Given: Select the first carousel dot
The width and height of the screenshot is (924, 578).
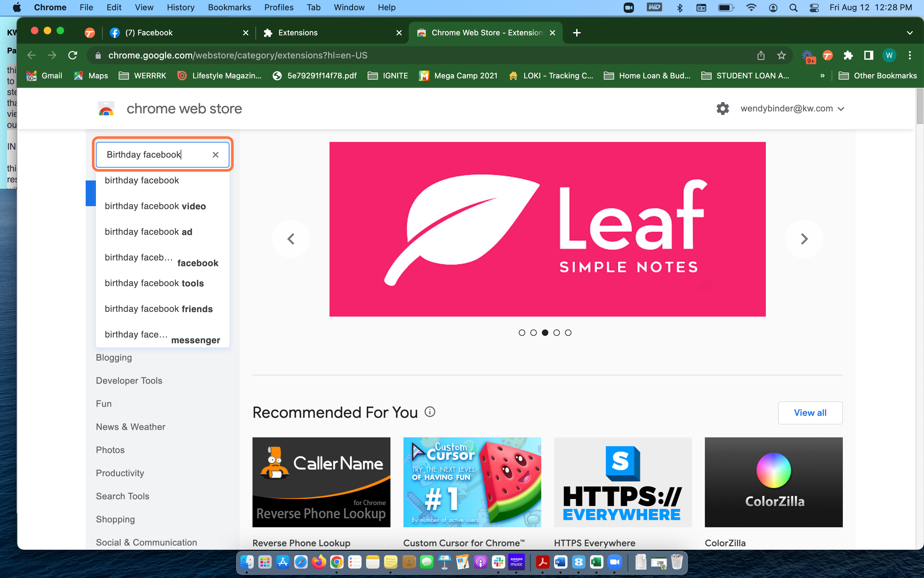Looking at the screenshot, I should [522, 333].
